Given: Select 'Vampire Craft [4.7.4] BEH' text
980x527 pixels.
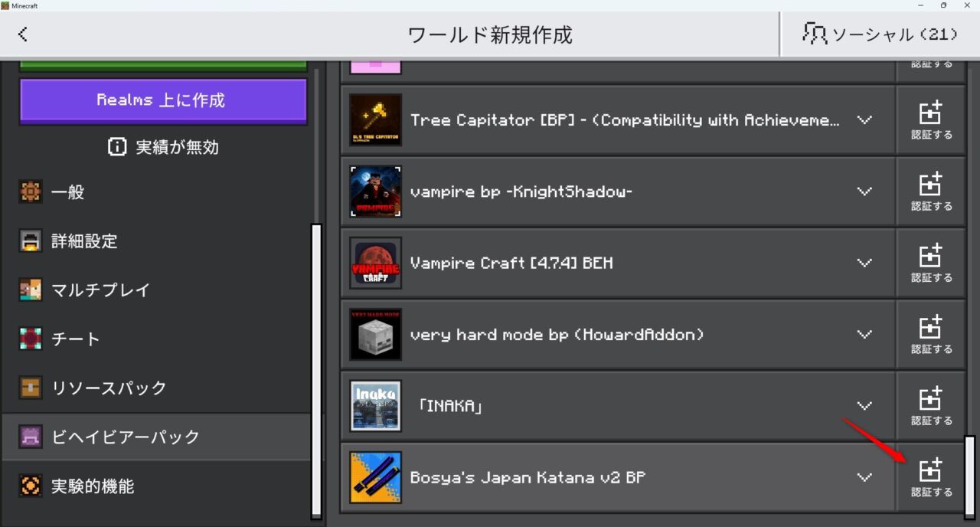Looking at the screenshot, I should [x=511, y=263].
